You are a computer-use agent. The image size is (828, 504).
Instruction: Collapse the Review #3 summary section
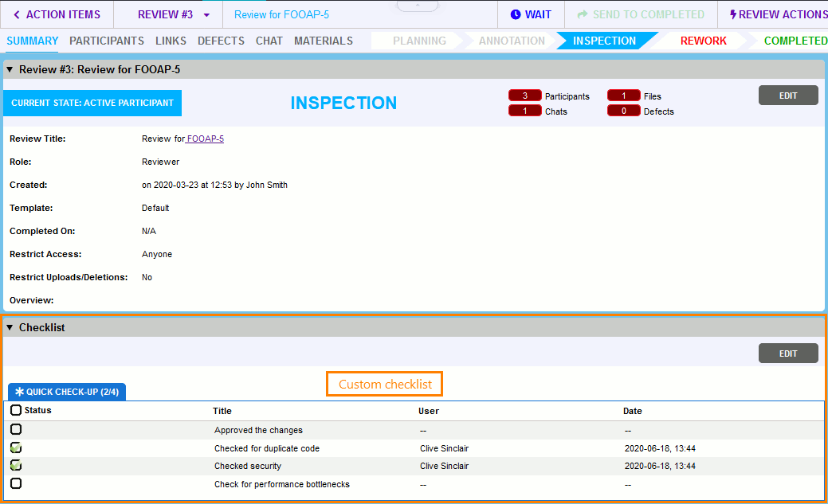(x=10, y=69)
